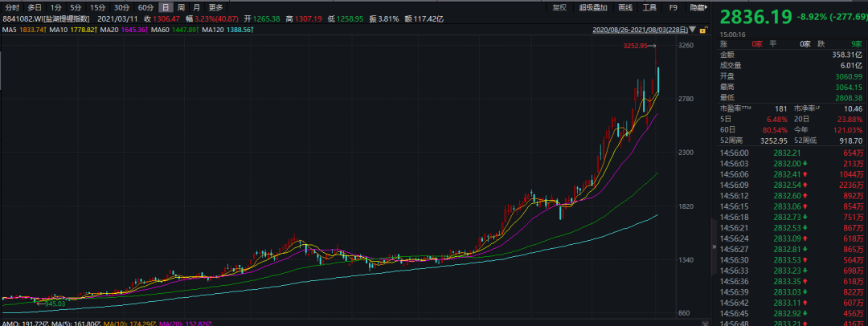This screenshot has width=868, height=326.
Task: Switch to the 多日 multi-day view
Action: pos(34,7)
